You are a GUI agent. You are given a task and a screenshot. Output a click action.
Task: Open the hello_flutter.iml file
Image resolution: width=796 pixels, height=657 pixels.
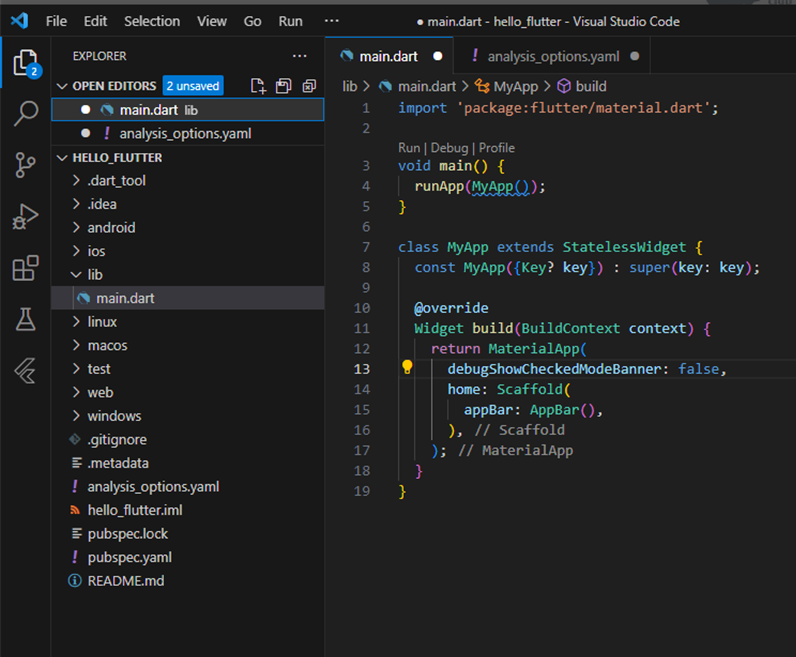tap(188, 510)
